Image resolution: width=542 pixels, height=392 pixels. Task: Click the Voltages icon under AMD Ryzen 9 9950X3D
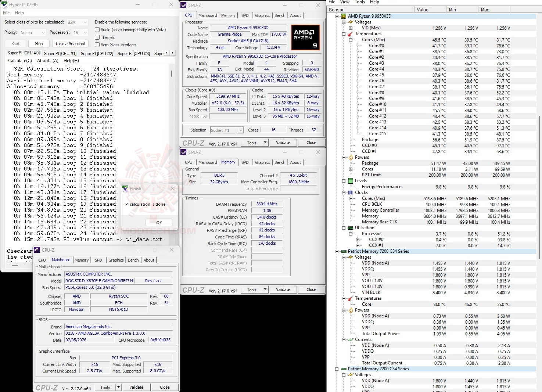pos(351,22)
